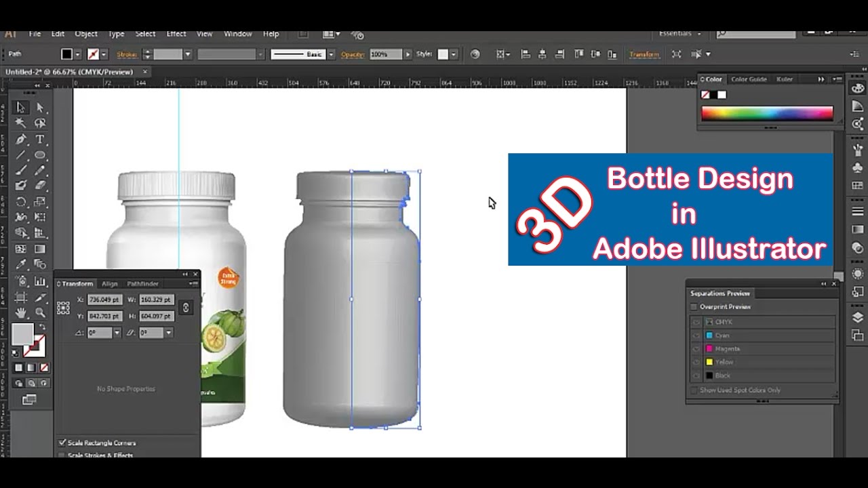The image size is (868, 488).
Task: Select the Scale tool
Action: (40, 201)
